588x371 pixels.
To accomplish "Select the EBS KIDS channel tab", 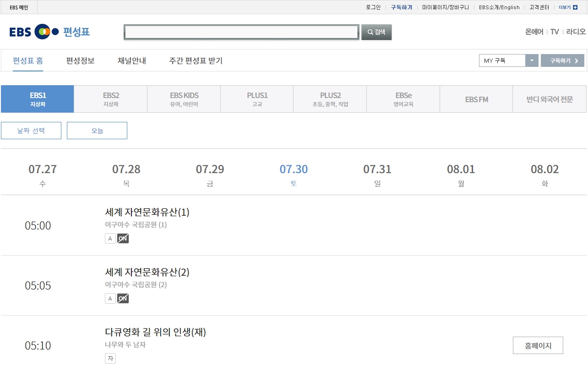I will (184, 99).
